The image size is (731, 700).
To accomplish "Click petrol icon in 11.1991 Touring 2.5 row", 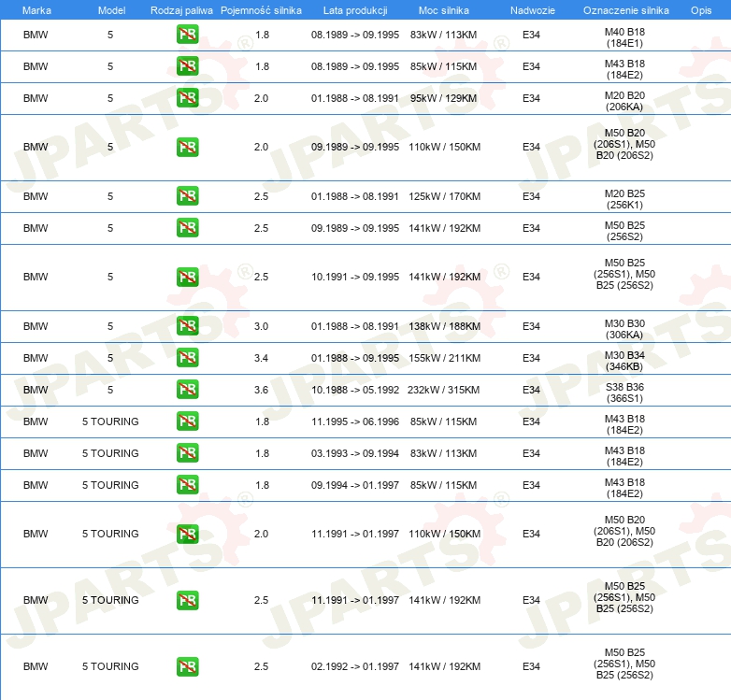I will 187,600.
